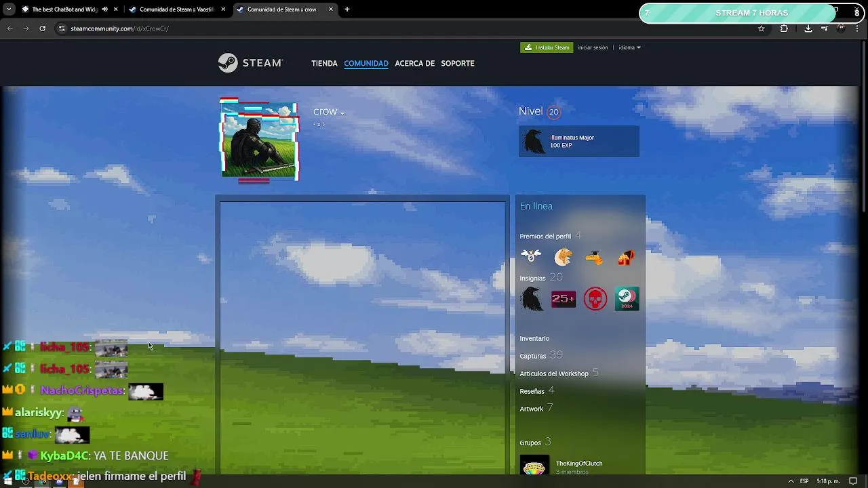Close the Vaostil Steam tab

pos(223,9)
